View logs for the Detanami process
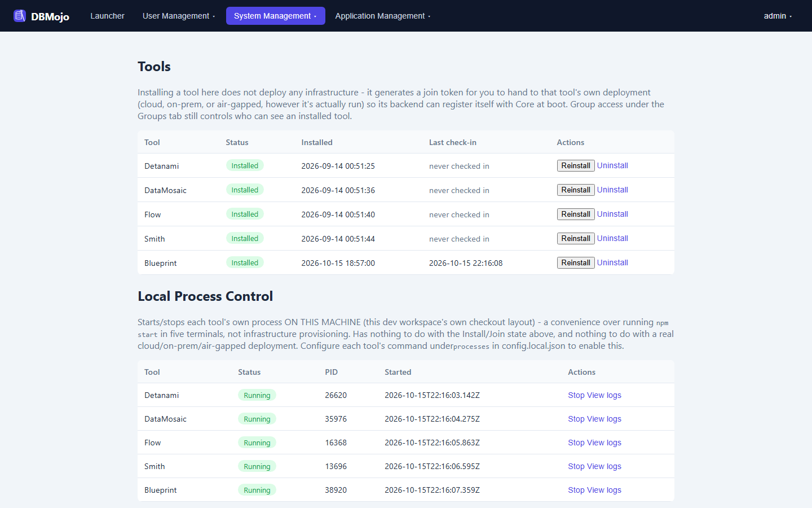Image resolution: width=812 pixels, height=508 pixels. tap(604, 395)
